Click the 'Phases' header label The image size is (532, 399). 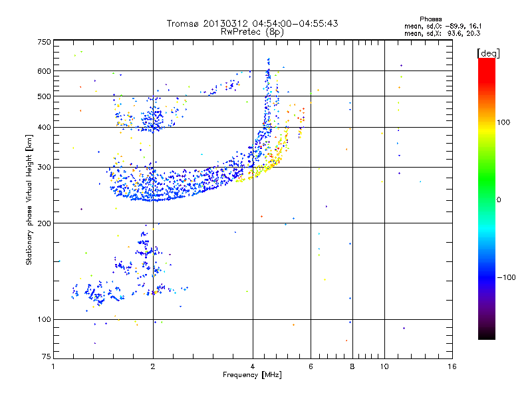[430, 19]
